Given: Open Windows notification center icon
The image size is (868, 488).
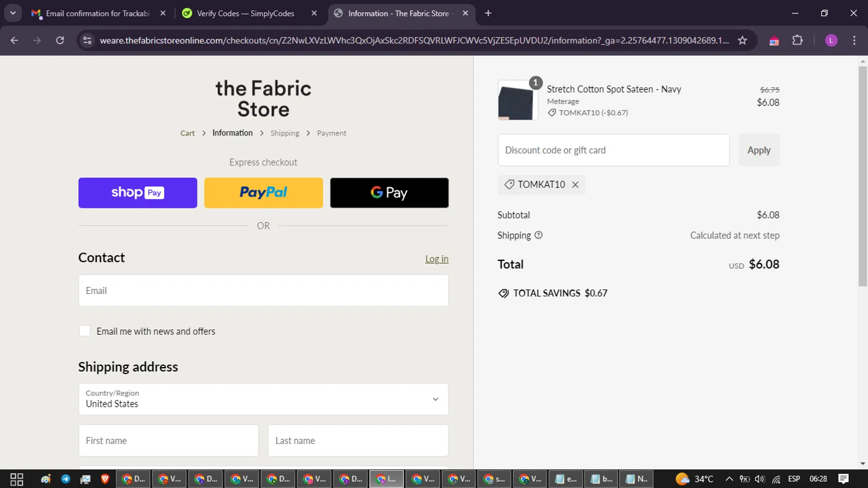Looking at the screenshot, I should click(x=844, y=479).
